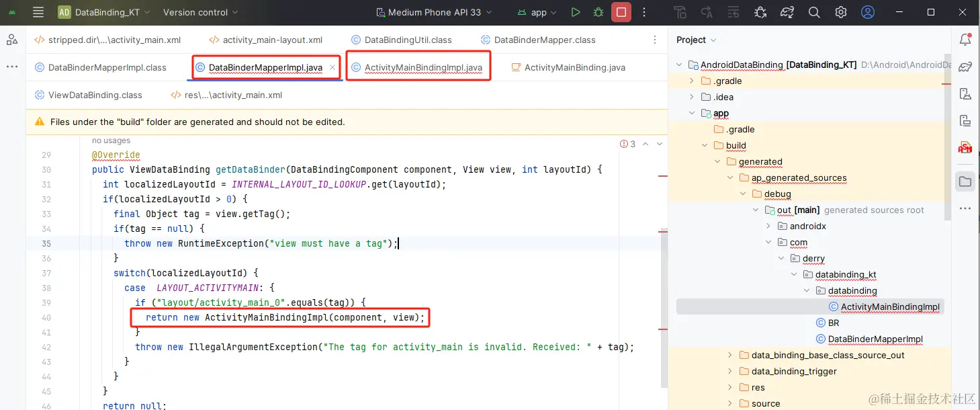Viewport: 980px width, 410px height.
Task: Open the DataBinding_KT project dropdown
Action: tap(104, 12)
